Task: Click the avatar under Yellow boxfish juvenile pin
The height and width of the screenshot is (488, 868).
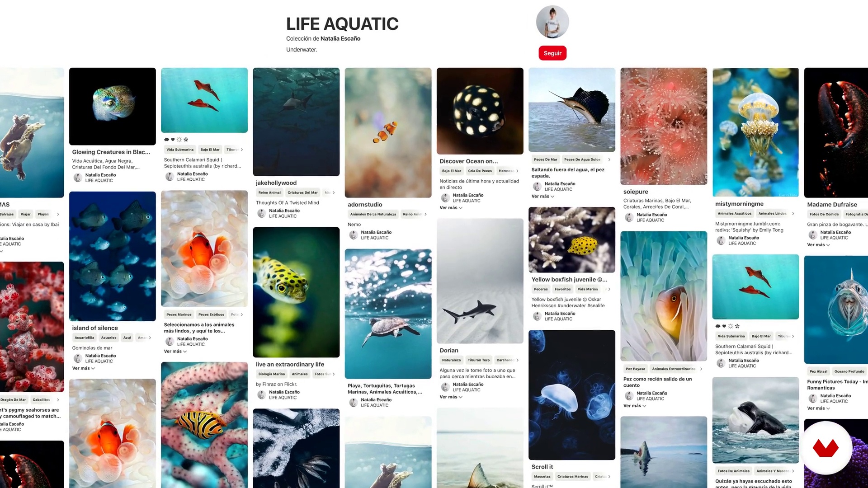Action: [x=537, y=316]
